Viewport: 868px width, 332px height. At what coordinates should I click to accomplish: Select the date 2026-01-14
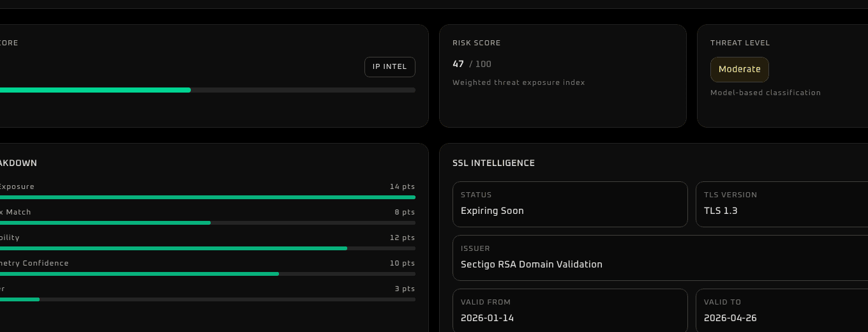(488, 318)
